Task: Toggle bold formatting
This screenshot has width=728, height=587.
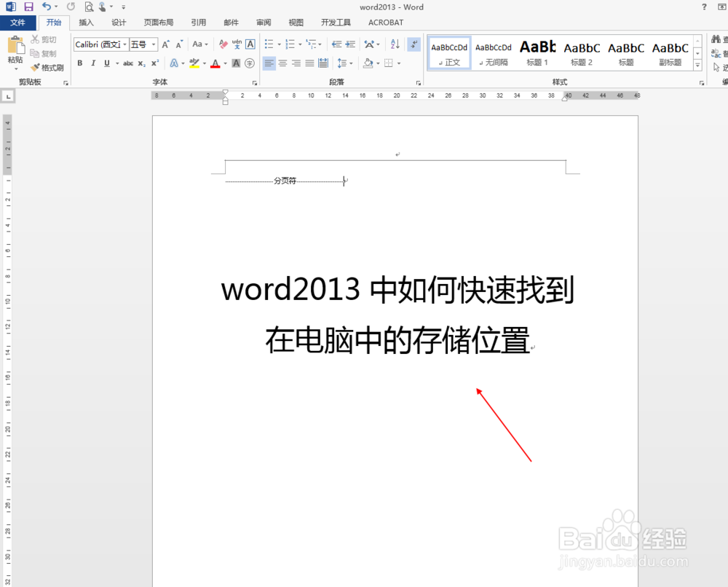Action: coord(80,63)
